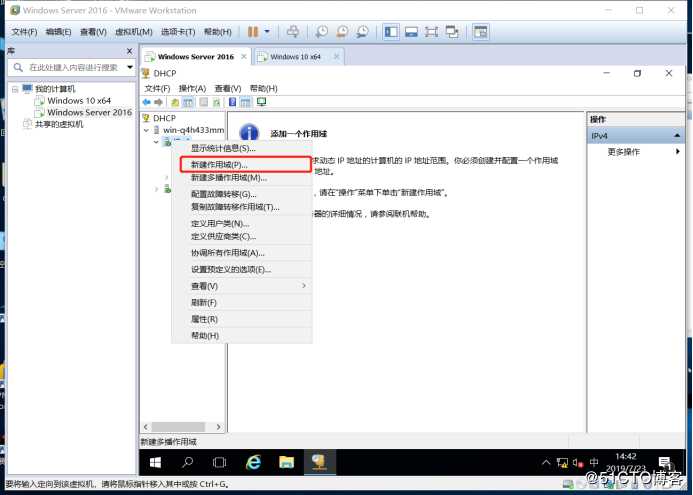Open VMware 文件(F) menu
Image resolution: width=693 pixels, height=495 pixels.
click(x=24, y=32)
